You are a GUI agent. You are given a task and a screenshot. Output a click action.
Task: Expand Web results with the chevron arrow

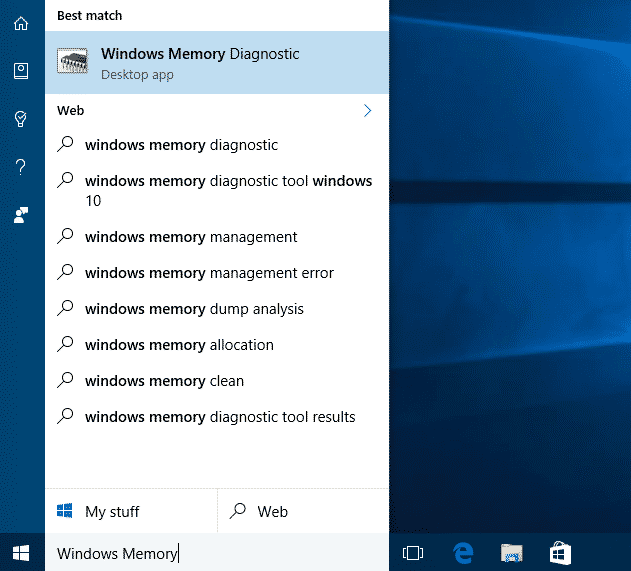tap(367, 111)
